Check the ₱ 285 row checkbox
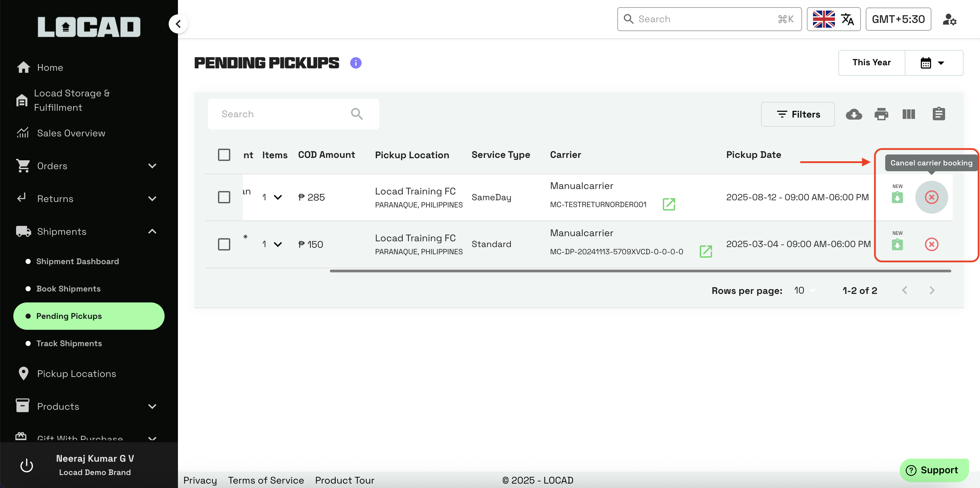This screenshot has height=488, width=980. pos(224,197)
